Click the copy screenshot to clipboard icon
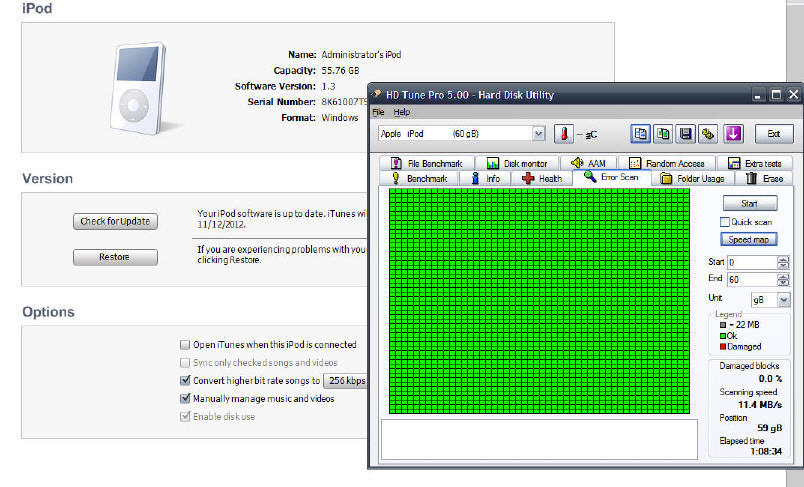The width and height of the screenshot is (804, 487). pyautogui.click(x=663, y=134)
